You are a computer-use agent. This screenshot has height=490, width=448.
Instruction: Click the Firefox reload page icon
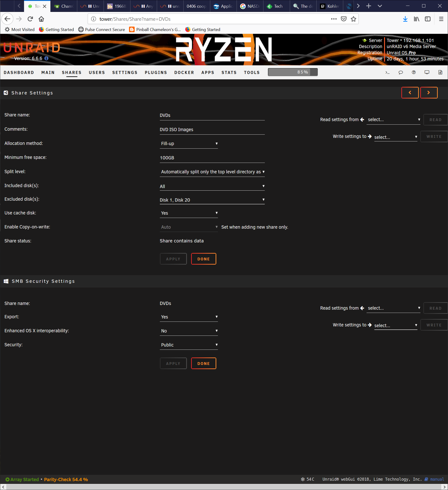[x=30, y=19]
